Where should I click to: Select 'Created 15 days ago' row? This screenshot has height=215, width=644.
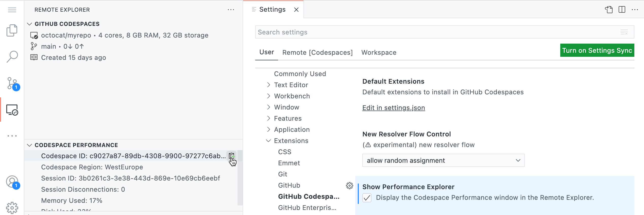(x=133, y=58)
